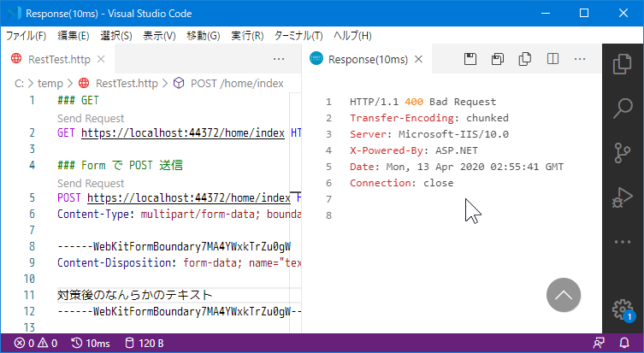Click the '### GET' comment on line 1
This screenshot has width=644, height=353.
(78, 101)
